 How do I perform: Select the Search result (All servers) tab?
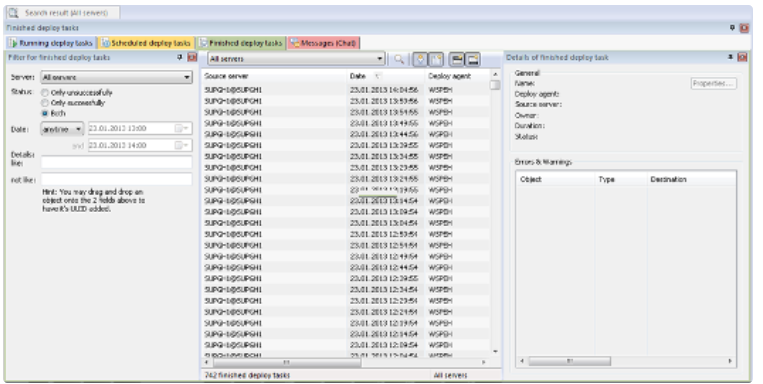63,13
